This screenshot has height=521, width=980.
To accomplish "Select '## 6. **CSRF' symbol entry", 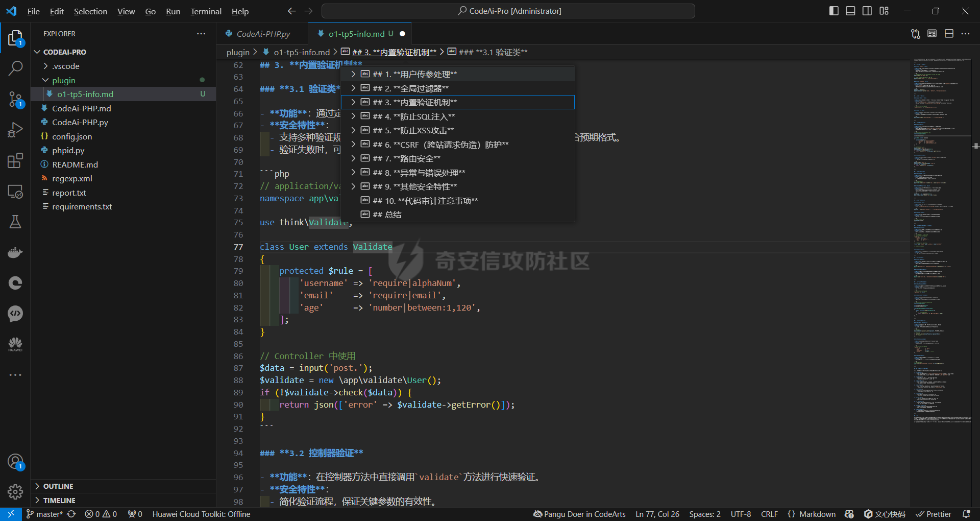I will (458, 145).
